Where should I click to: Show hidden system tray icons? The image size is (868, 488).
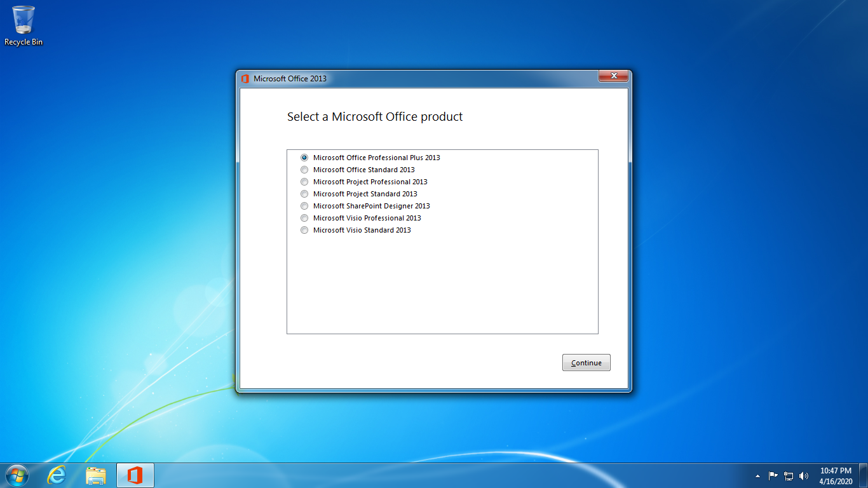(757, 476)
